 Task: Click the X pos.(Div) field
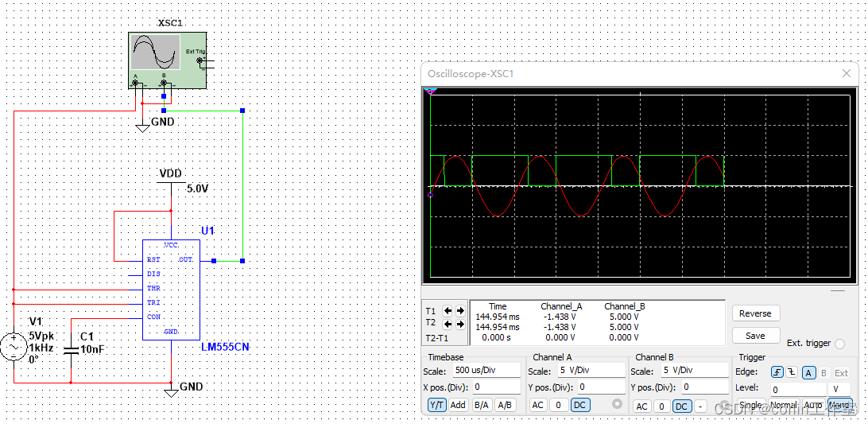click(x=497, y=387)
